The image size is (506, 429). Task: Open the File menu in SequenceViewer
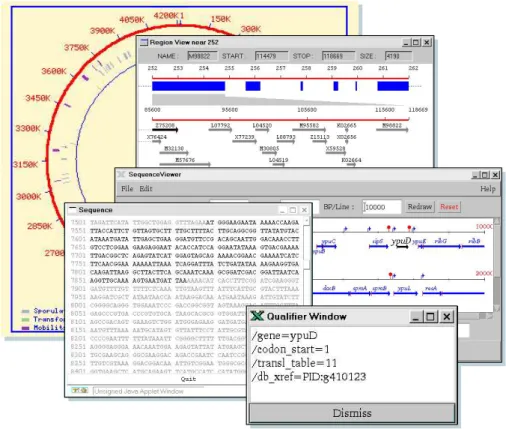[127, 189]
